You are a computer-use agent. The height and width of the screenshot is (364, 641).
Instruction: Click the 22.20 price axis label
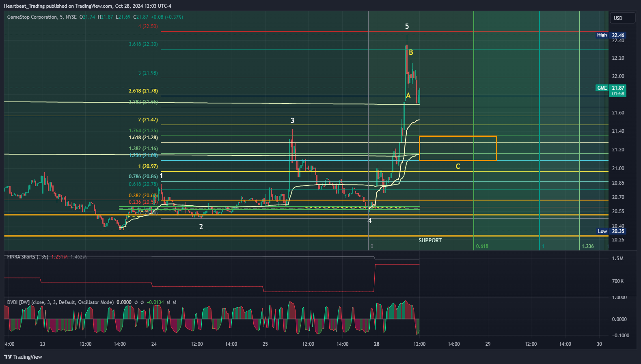618,58
